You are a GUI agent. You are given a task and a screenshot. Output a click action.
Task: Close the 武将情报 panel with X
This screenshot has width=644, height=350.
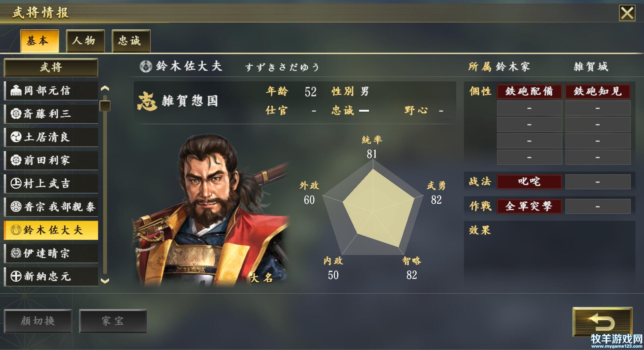[627, 13]
